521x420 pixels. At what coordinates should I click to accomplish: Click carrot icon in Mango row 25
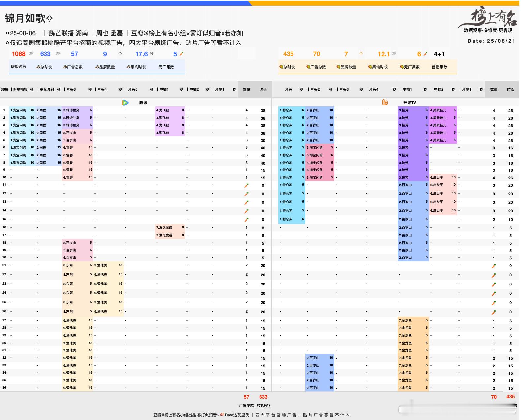[494, 303]
